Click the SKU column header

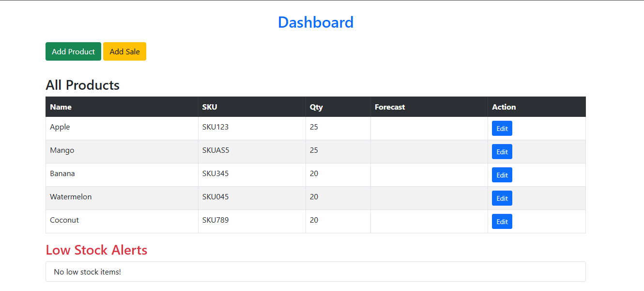click(252, 107)
